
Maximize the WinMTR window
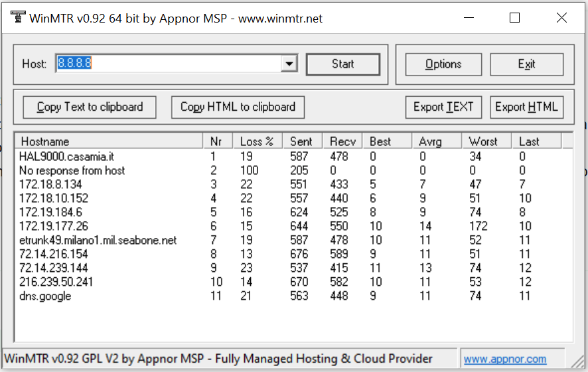514,18
